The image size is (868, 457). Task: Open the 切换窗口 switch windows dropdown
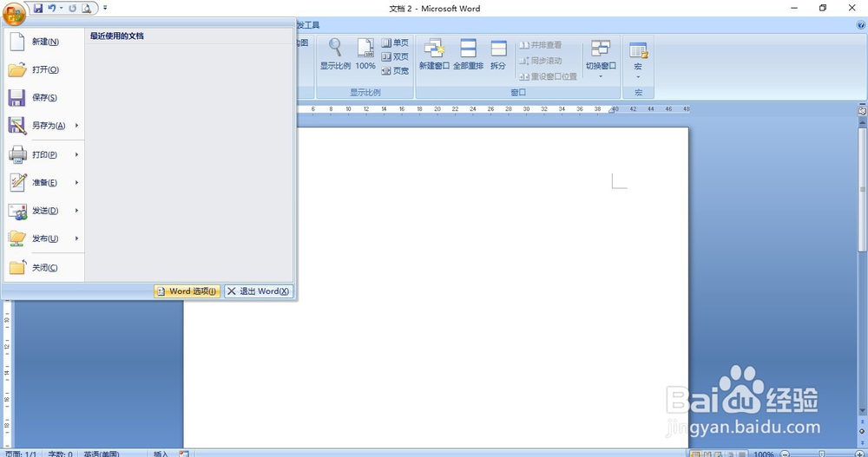601,58
